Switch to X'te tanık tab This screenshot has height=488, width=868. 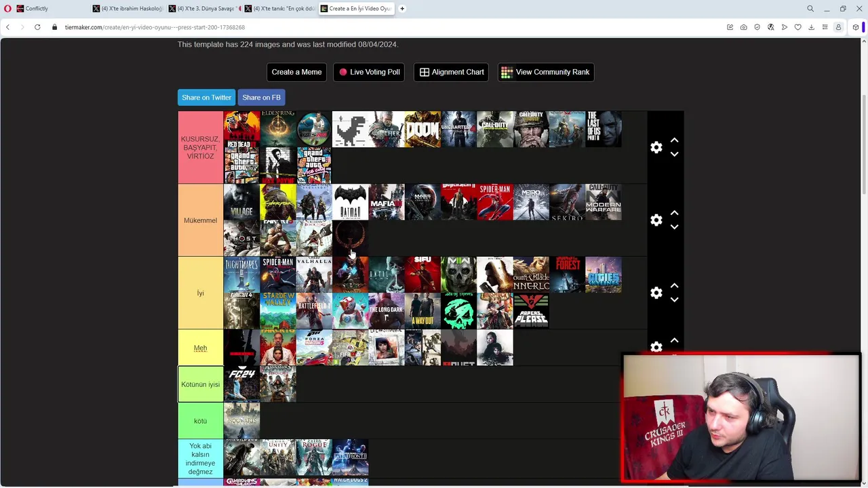(279, 9)
